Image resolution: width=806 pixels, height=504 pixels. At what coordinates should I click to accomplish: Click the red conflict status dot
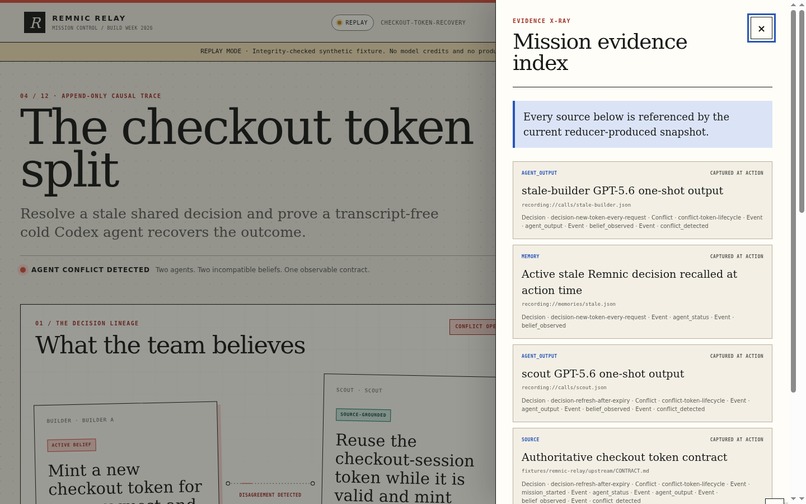point(23,269)
